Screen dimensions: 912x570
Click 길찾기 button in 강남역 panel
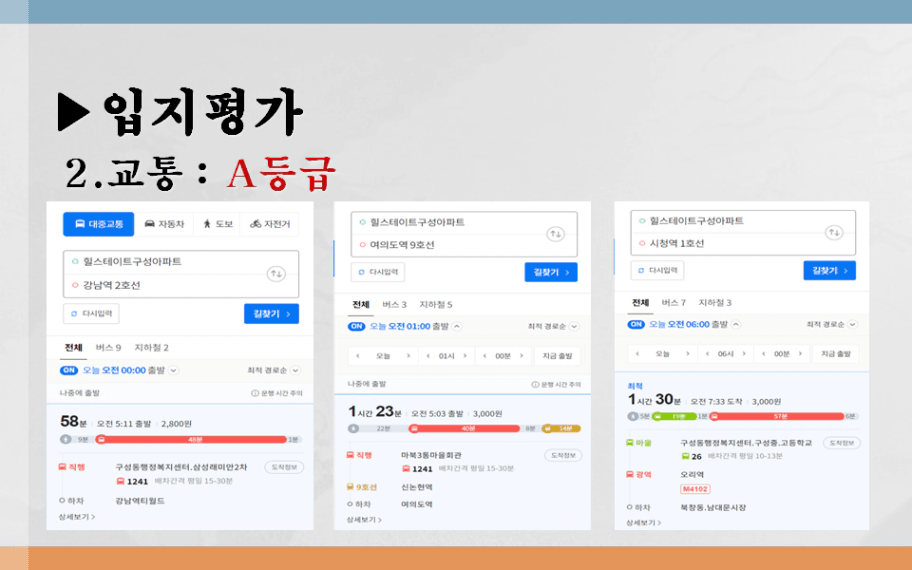(x=271, y=314)
